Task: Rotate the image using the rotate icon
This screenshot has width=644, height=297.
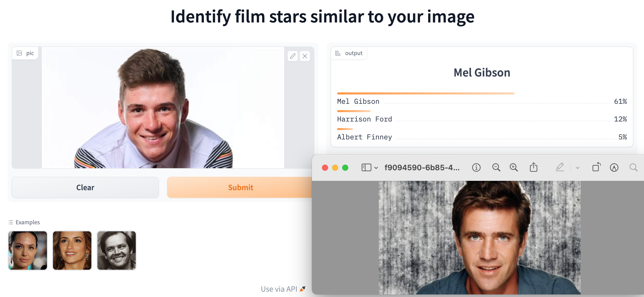Action: coord(596,167)
